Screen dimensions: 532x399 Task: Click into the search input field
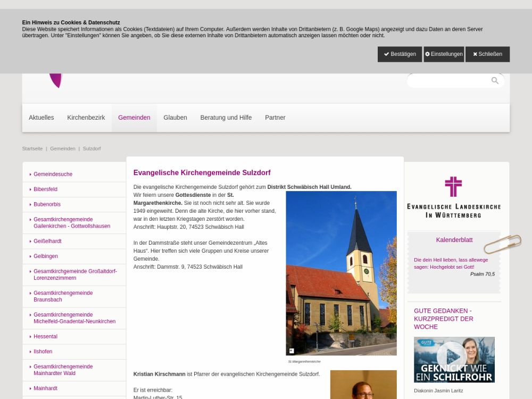click(448, 81)
